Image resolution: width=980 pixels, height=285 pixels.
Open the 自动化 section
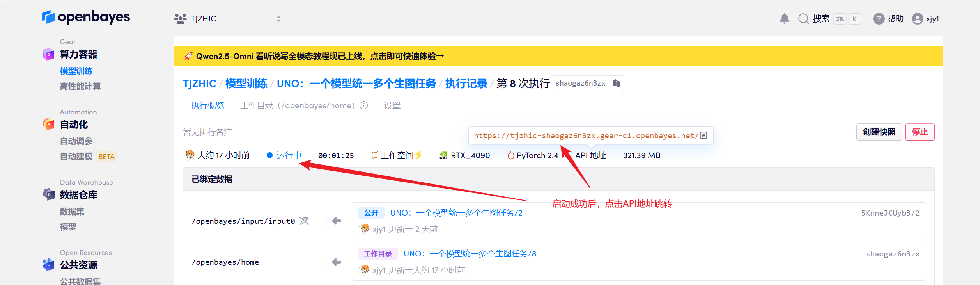74,125
